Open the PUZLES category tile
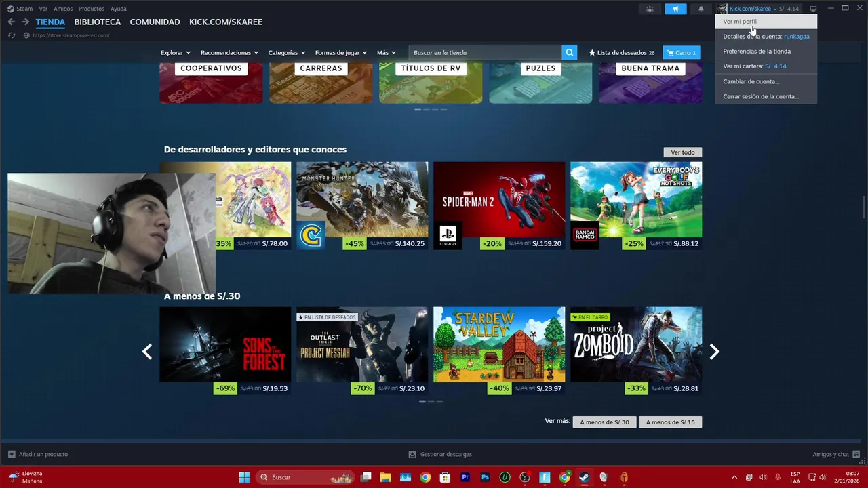This screenshot has height=488, width=868. pyautogui.click(x=540, y=82)
